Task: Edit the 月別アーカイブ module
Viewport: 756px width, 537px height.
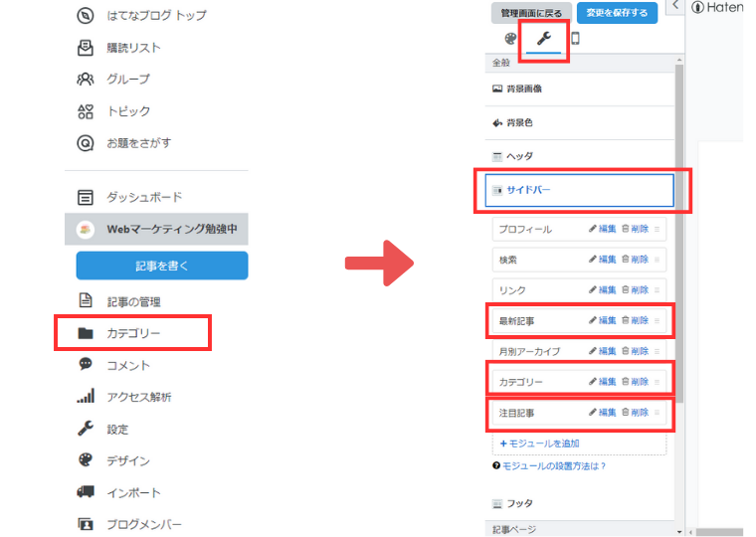Action: 603,351
